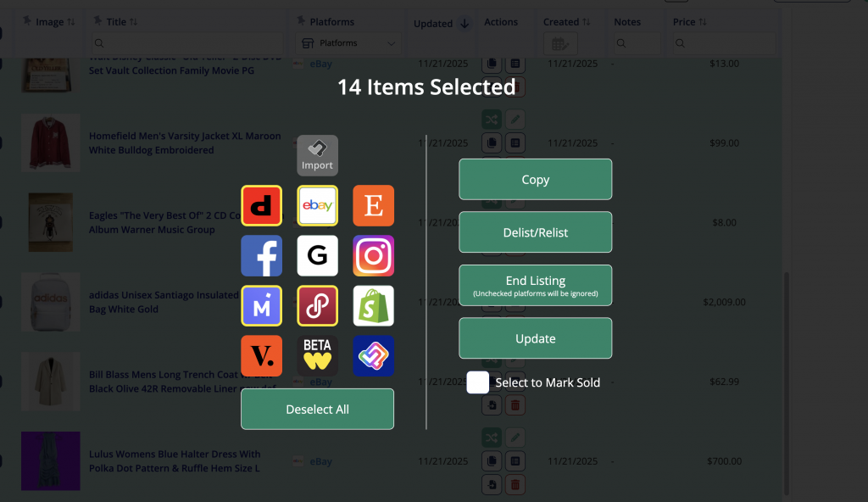Select the Vestiaire Collective icon
Image resolution: width=868 pixels, height=502 pixels.
tap(261, 356)
